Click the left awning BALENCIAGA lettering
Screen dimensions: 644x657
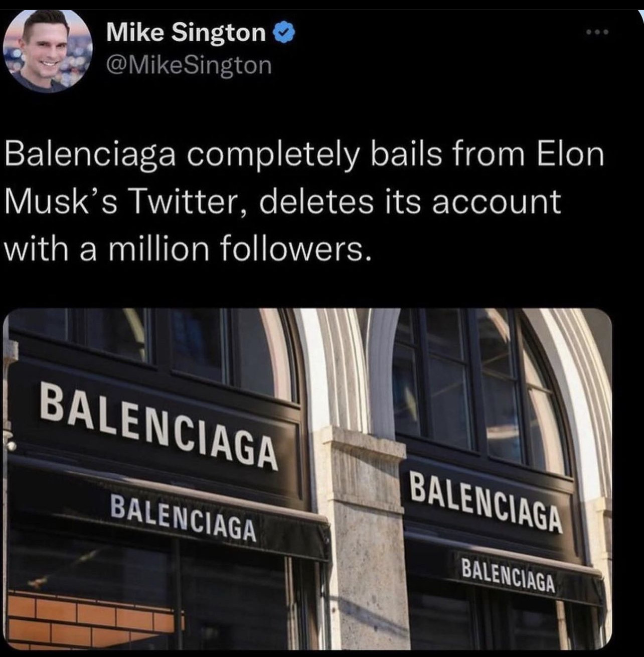[183, 518]
